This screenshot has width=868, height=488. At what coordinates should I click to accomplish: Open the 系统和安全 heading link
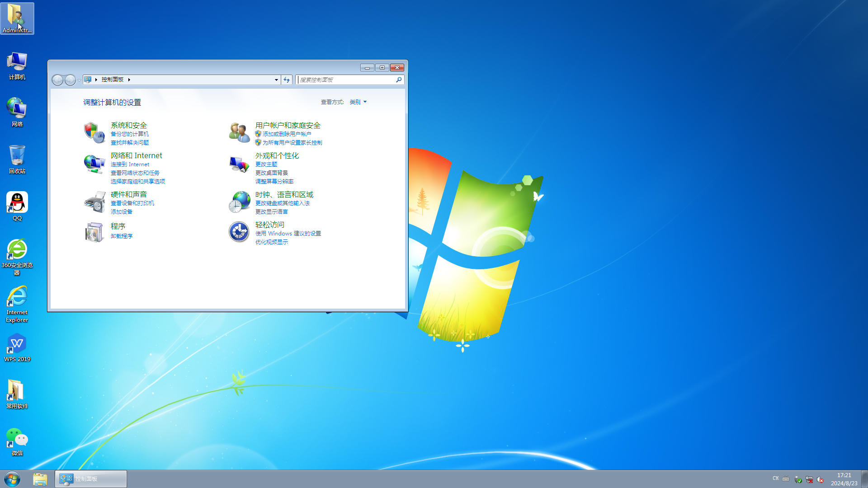click(129, 125)
